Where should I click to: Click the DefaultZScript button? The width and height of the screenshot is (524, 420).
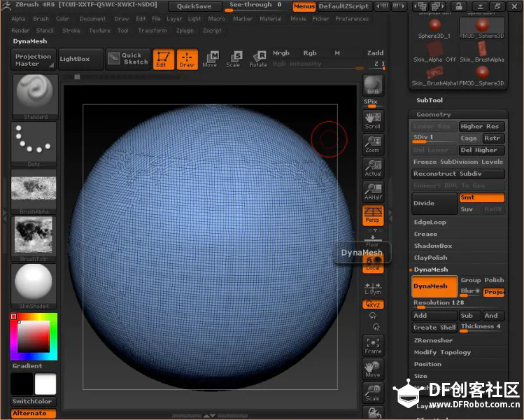[344, 6]
